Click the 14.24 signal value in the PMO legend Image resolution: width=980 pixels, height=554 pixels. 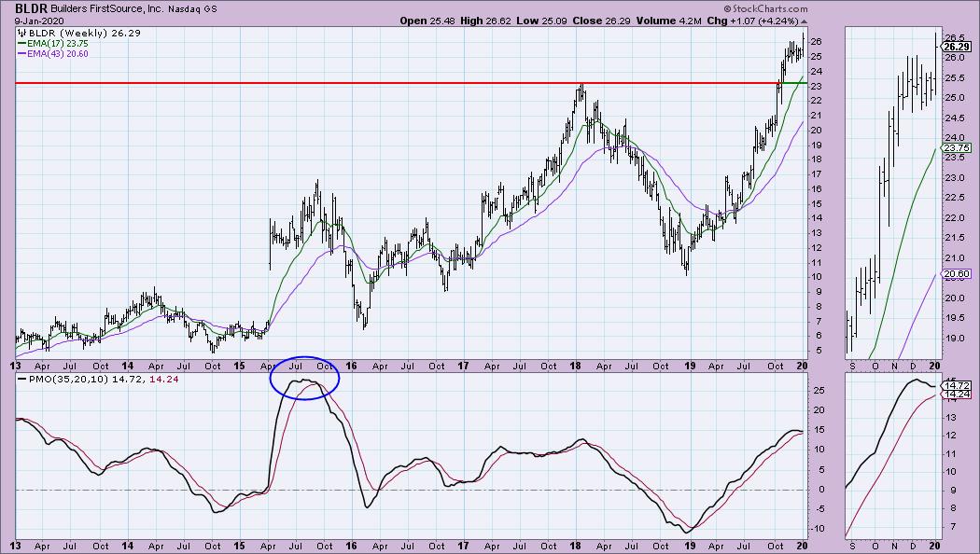(x=164, y=379)
